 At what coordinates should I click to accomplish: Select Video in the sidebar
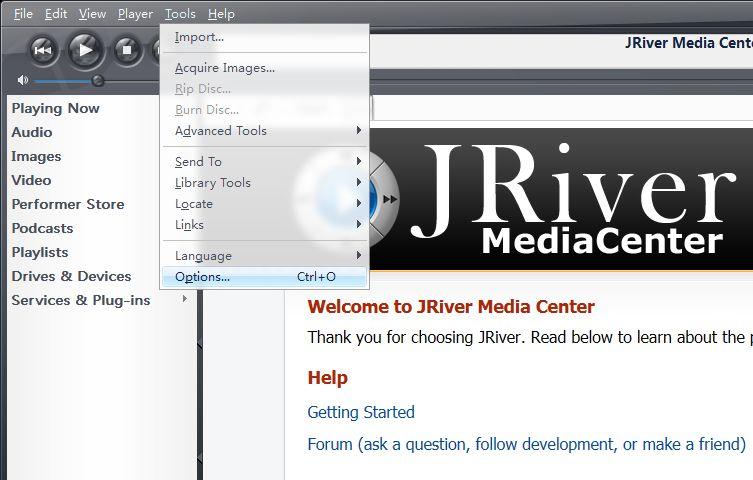pos(31,180)
